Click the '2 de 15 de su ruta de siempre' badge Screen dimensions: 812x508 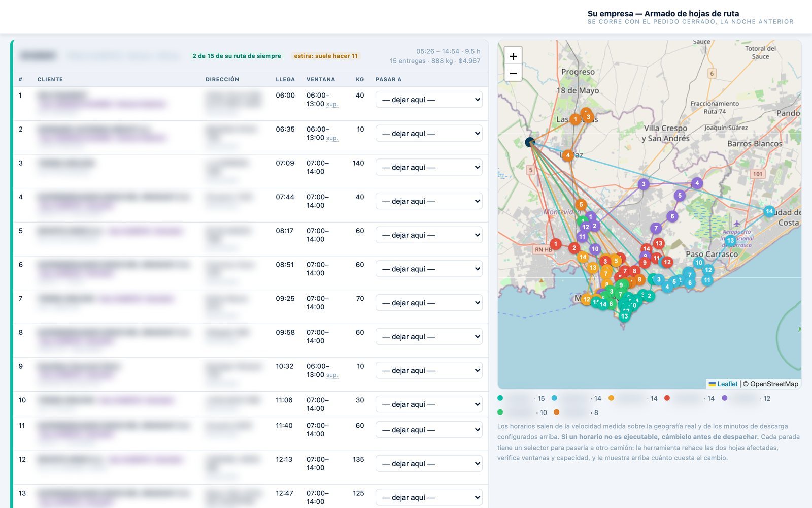[x=236, y=56]
